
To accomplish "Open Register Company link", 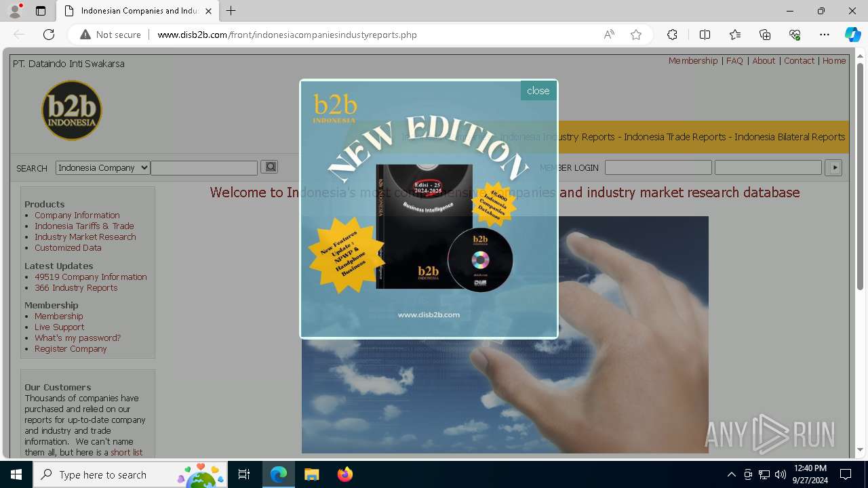I will pyautogui.click(x=71, y=348).
